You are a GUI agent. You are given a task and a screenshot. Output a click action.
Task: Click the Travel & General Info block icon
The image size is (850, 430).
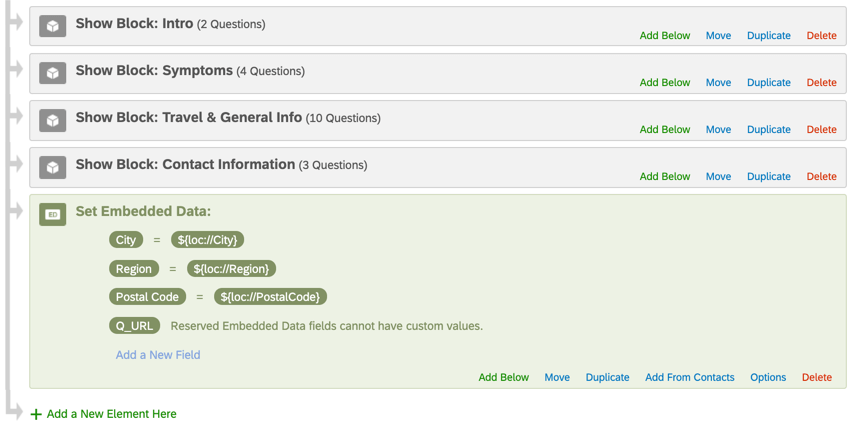coord(53,120)
